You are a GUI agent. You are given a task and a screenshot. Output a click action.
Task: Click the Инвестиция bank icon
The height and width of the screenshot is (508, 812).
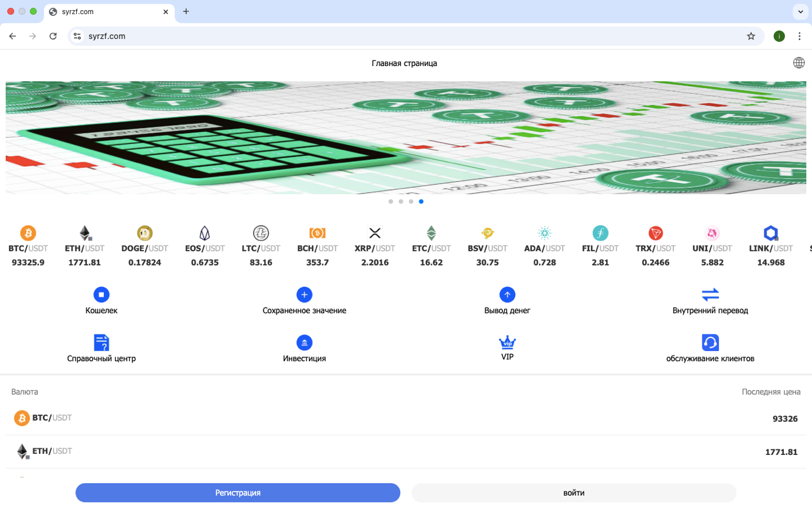point(304,342)
